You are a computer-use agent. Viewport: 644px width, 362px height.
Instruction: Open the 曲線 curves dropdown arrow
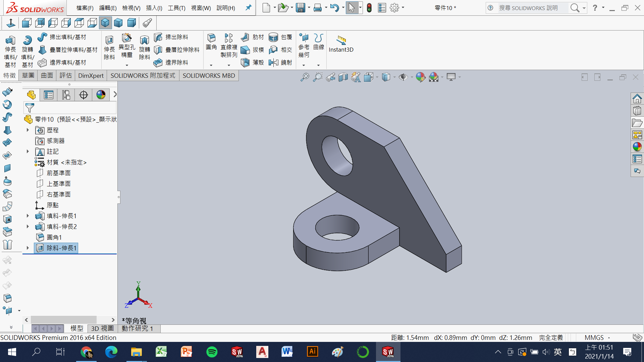click(318, 65)
